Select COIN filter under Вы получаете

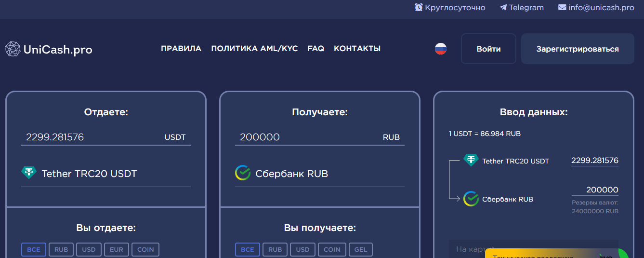(332, 249)
